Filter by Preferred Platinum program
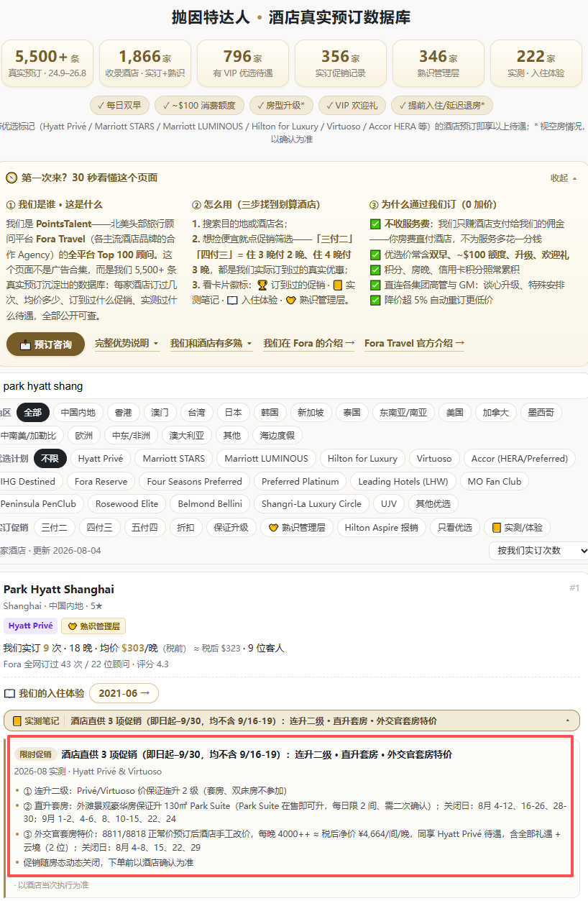Screen dimensions: 588x901 [x=300, y=481]
